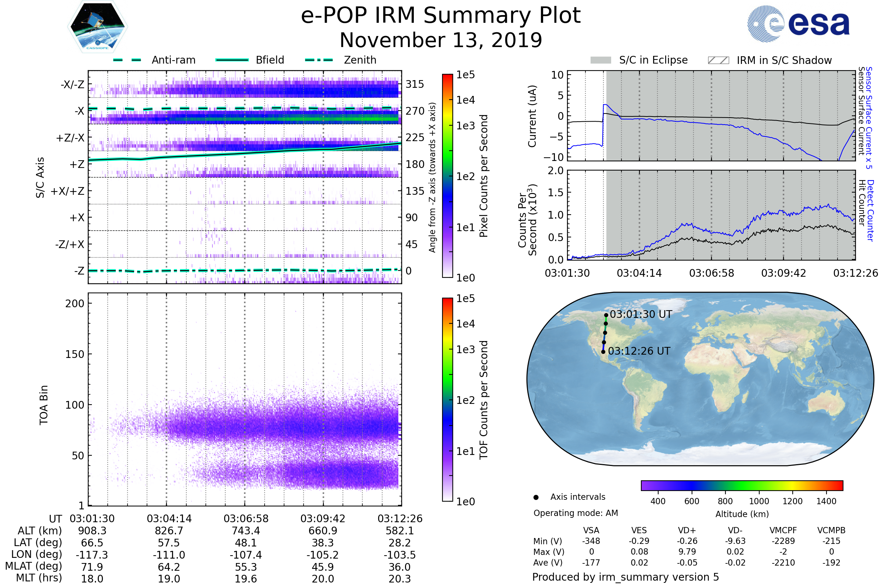This screenshot has width=882, height=588.
Task: Click the Detect Counter blue axis label
Action: pos(870,210)
